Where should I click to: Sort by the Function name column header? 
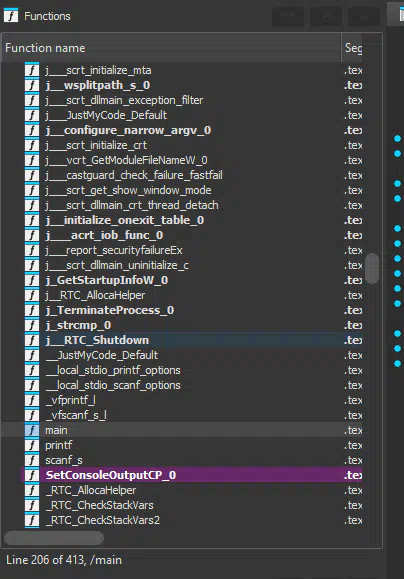pos(171,48)
